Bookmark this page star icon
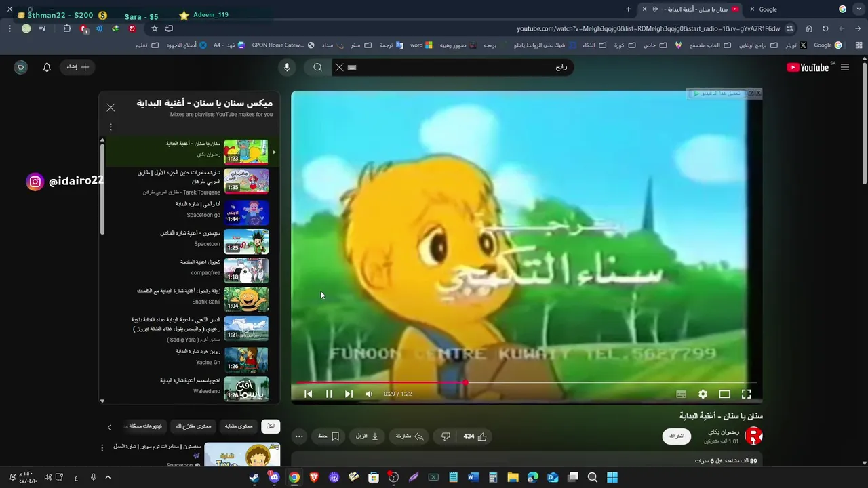Viewport: 868px width, 488px height. 155,28
